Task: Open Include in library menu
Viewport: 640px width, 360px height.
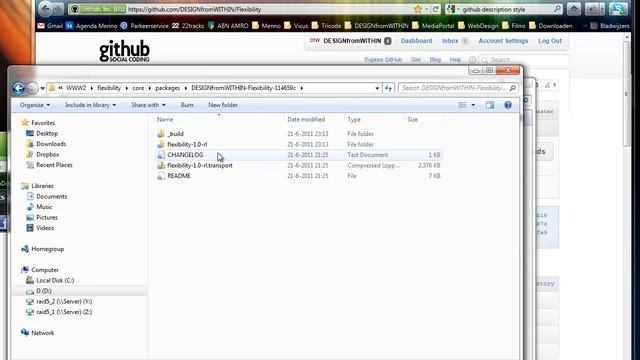Action: coord(90,105)
